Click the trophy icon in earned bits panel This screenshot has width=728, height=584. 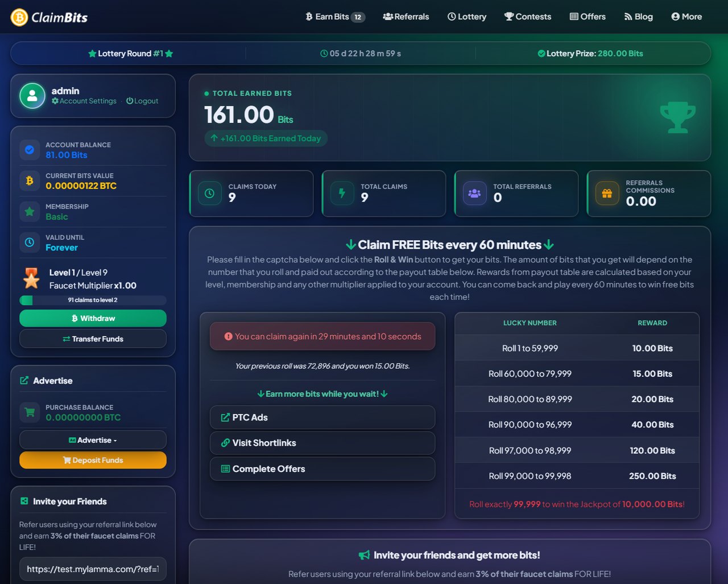tap(678, 117)
